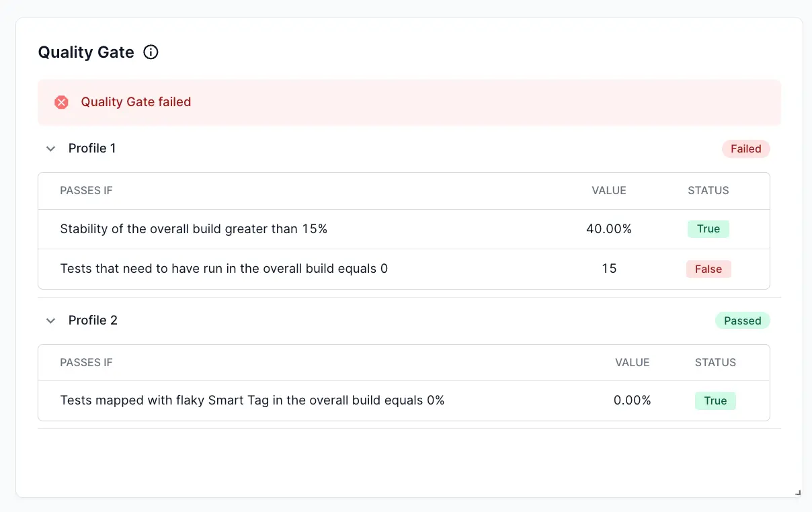Click the resize handle at widget corner
This screenshot has width=812, height=512.
[x=798, y=493]
